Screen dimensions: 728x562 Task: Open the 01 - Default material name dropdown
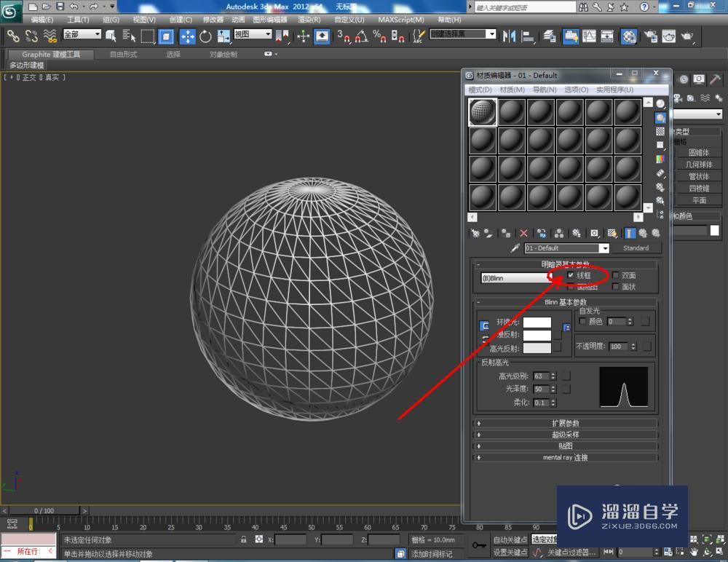pos(605,248)
